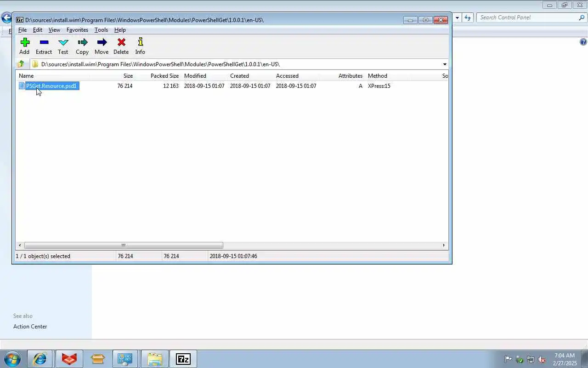Click the 7z icon in title bar
588x368 pixels.
coord(20,20)
